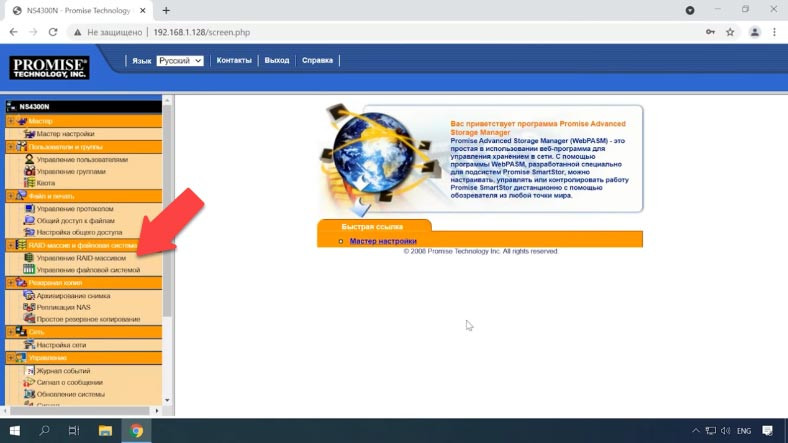Click the Chrome back arrow
The image size is (788, 443).
(14, 32)
